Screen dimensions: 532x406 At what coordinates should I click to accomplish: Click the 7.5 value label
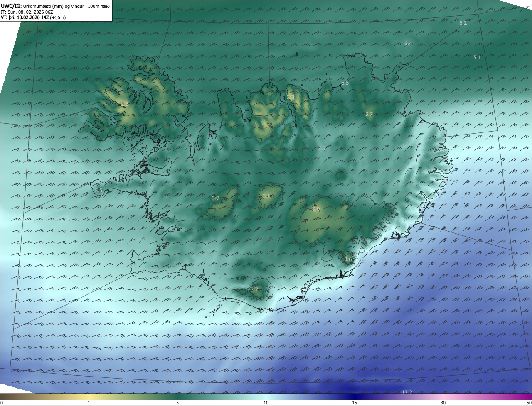[321, 149]
